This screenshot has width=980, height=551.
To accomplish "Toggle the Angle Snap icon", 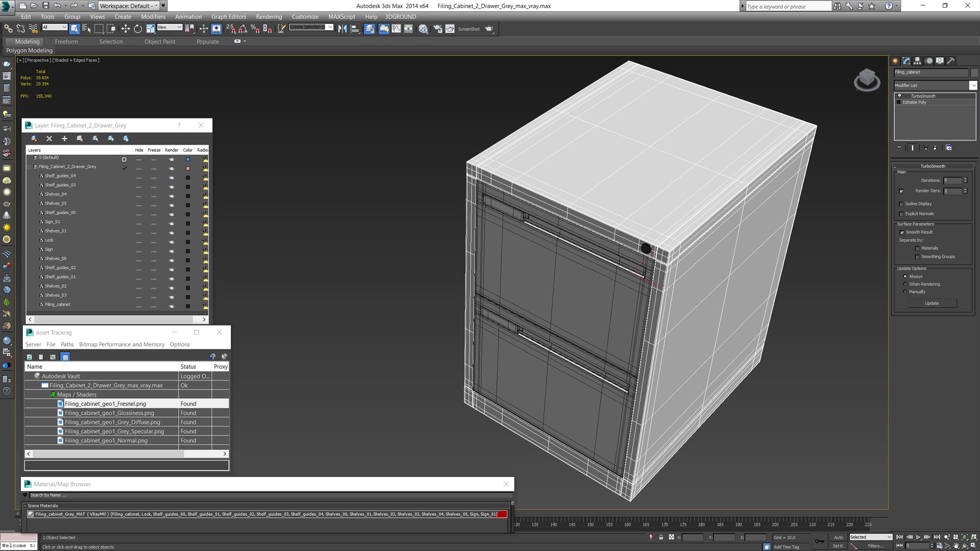I will (243, 29).
